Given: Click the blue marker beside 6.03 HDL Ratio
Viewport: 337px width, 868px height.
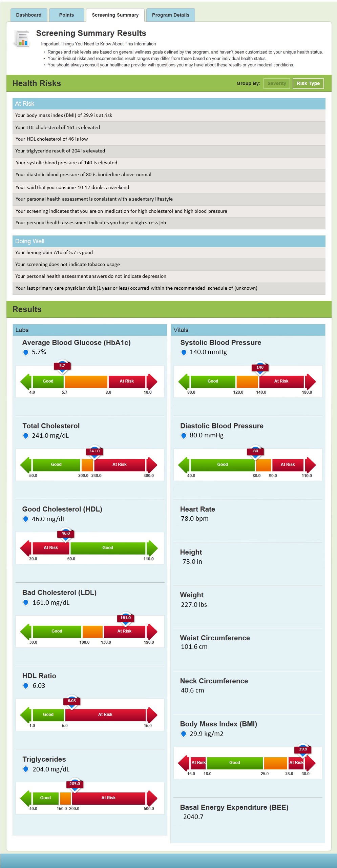Looking at the screenshot, I should [25, 686].
